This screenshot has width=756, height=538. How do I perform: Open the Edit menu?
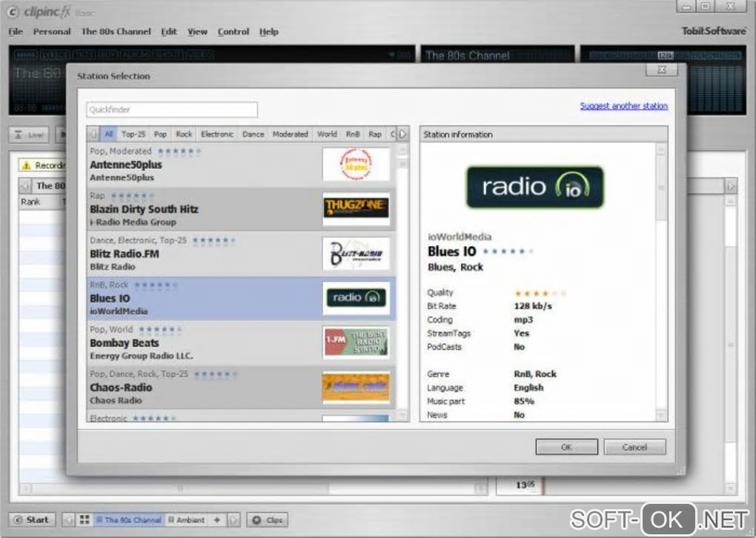coord(169,32)
